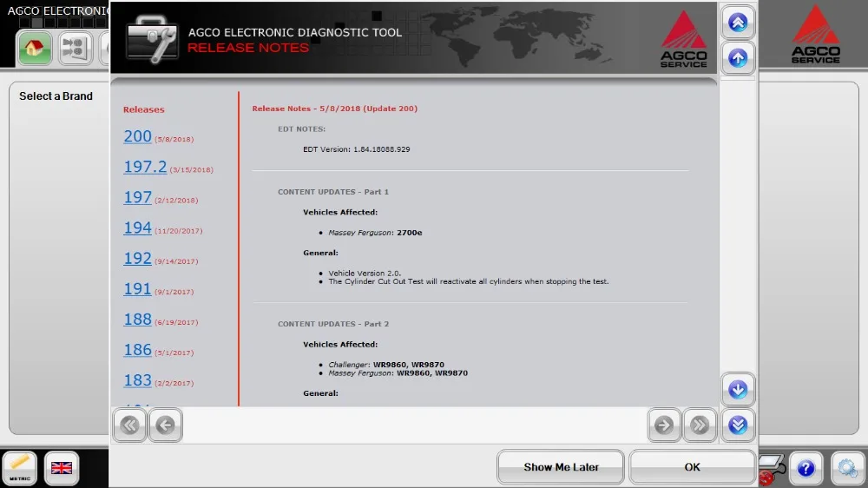Click the Cylinder Cut Out Test note
This screenshot has width=868, height=488.
469,281
